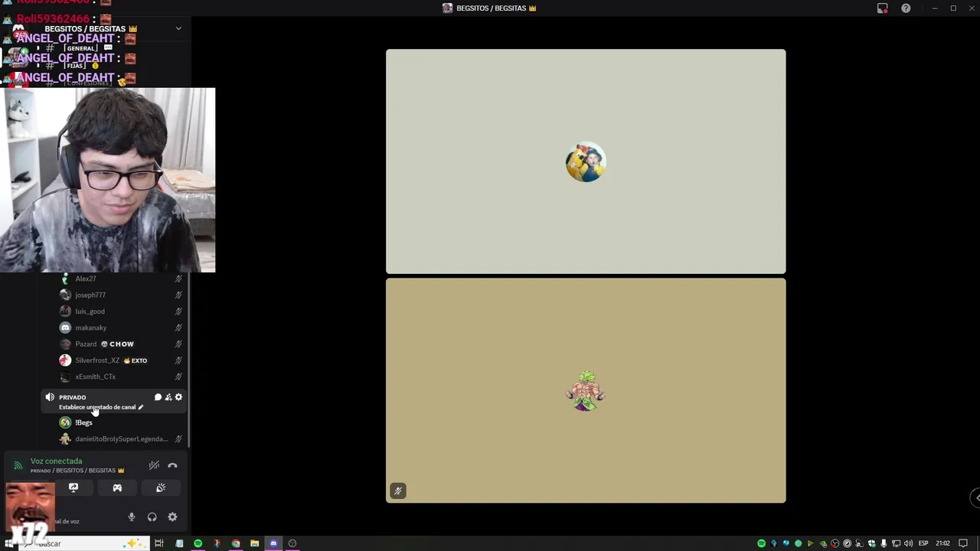Disconnect from voice call hang-up icon
The image size is (980, 551).
click(x=172, y=465)
